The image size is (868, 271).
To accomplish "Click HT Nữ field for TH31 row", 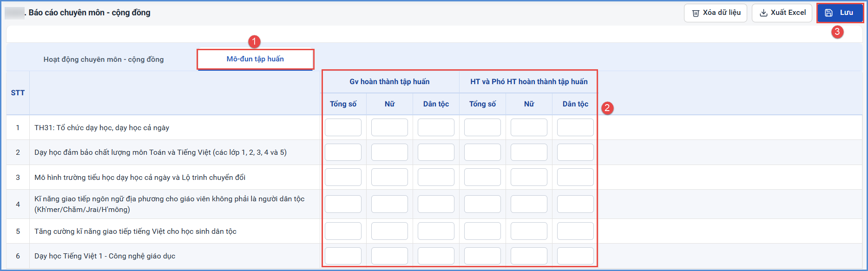I will [529, 127].
